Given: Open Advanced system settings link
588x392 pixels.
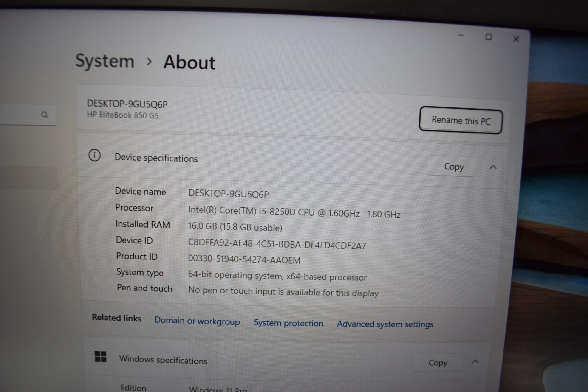Looking at the screenshot, I should click(385, 324).
